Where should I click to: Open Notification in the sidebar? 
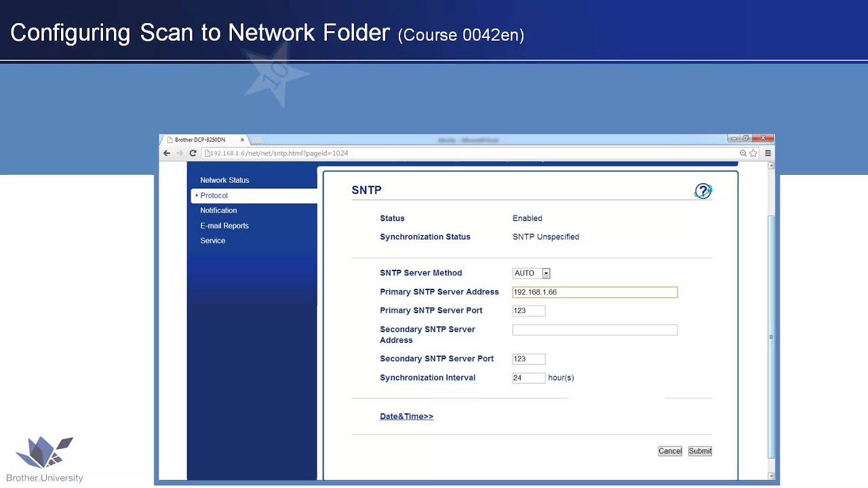(x=218, y=211)
